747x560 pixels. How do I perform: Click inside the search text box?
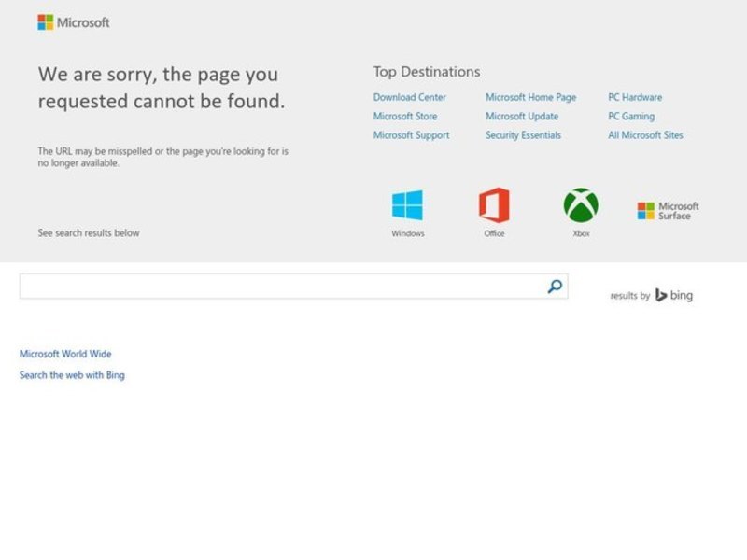(x=280, y=287)
